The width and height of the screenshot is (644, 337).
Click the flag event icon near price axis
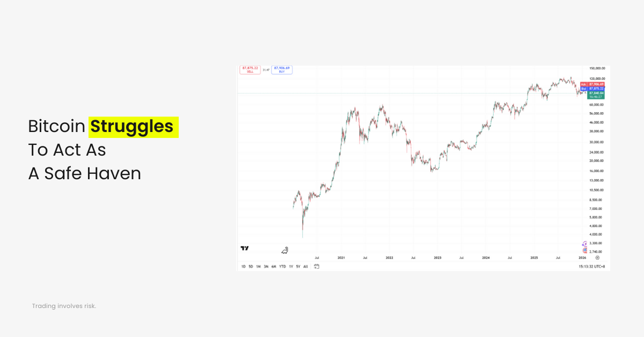click(x=584, y=250)
